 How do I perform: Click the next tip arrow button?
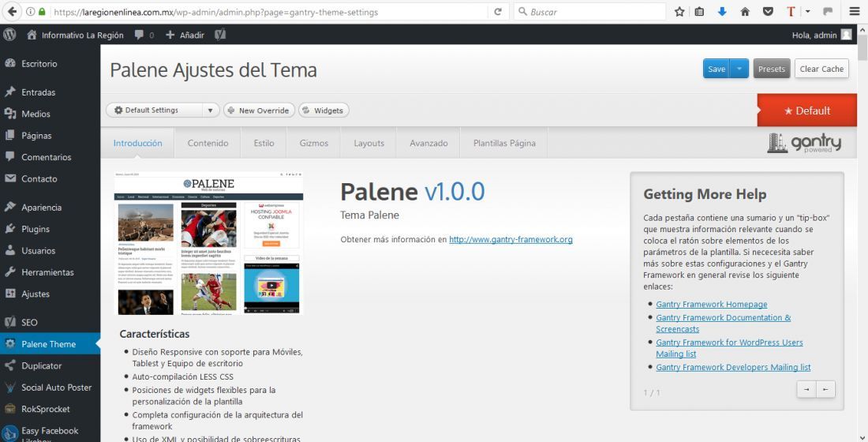coord(806,389)
